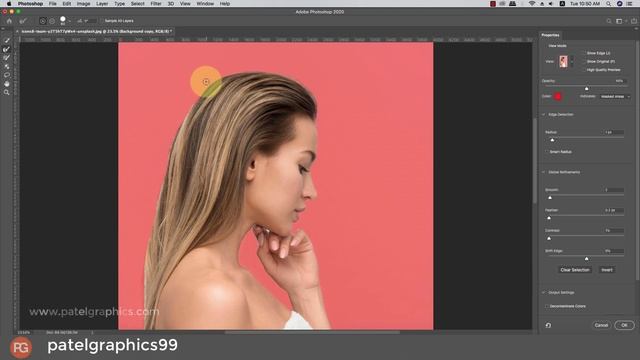Select the Brush tool in left toolbar
640x360 pixels.
point(7,58)
